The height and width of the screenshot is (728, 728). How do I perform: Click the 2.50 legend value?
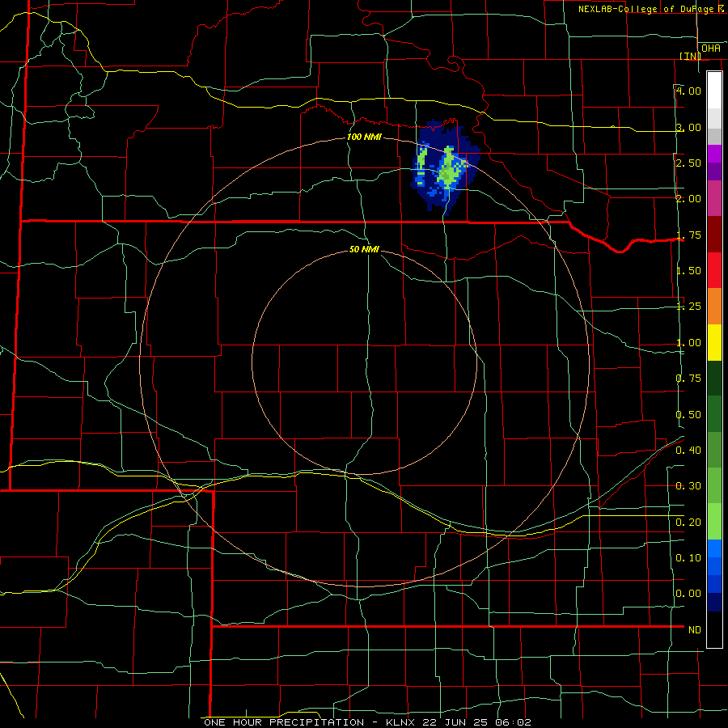(x=688, y=163)
